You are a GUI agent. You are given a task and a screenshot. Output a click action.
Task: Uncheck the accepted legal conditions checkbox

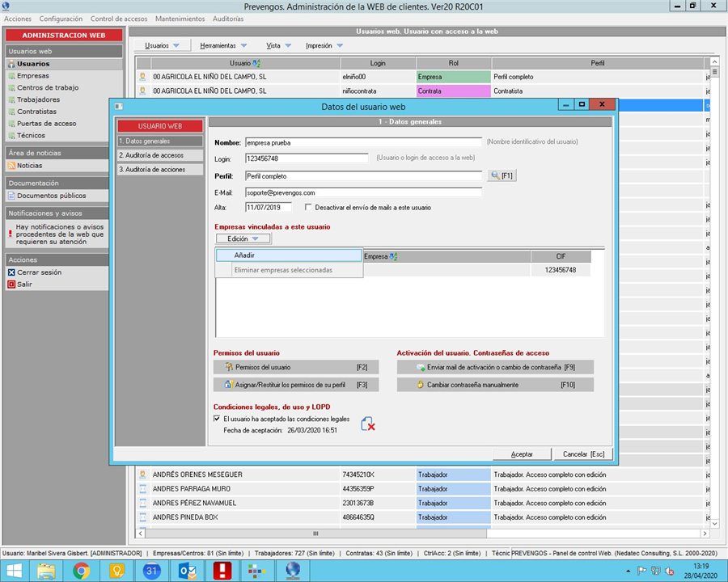(217, 419)
